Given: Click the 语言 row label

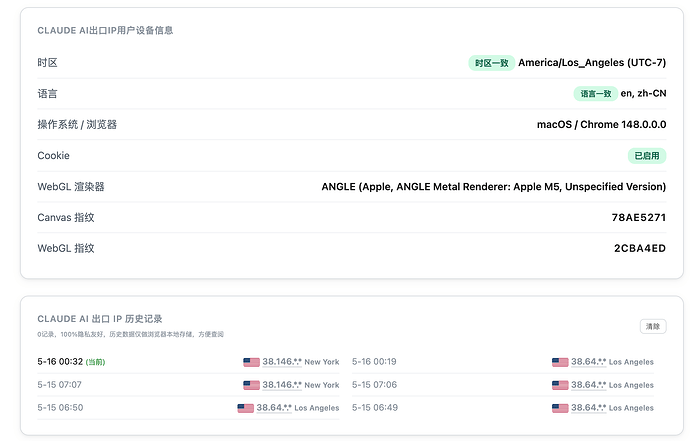Looking at the screenshot, I should (x=47, y=93).
